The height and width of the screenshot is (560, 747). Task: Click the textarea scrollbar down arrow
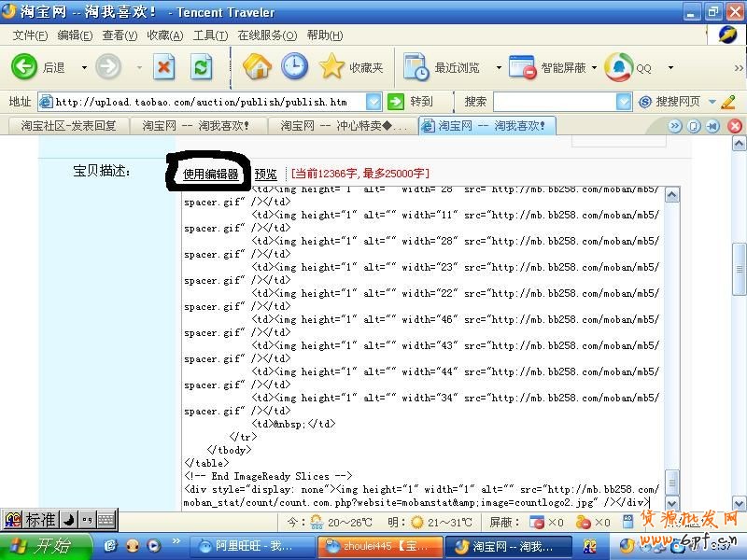pos(671,503)
